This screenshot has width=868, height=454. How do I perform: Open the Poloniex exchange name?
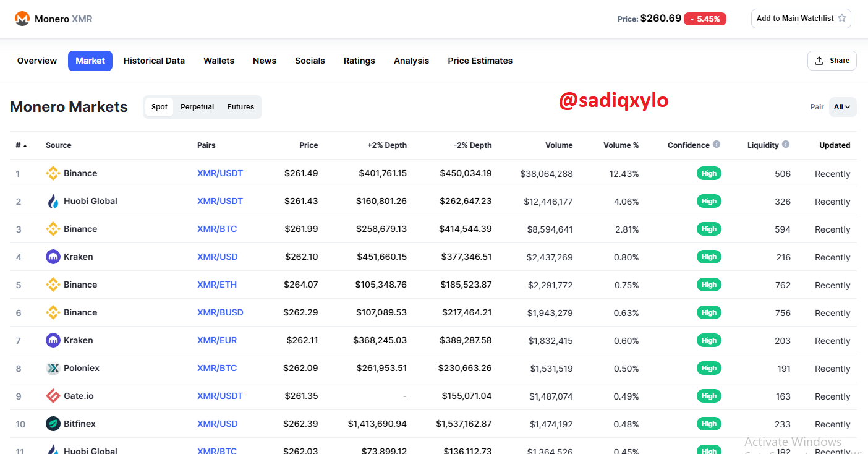tap(82, 368)
